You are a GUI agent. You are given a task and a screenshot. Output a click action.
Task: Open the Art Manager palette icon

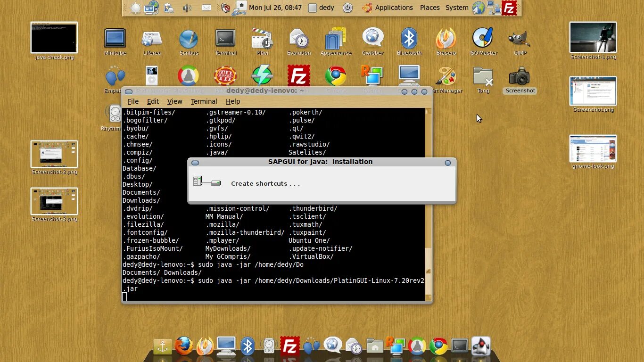point(446,76)
